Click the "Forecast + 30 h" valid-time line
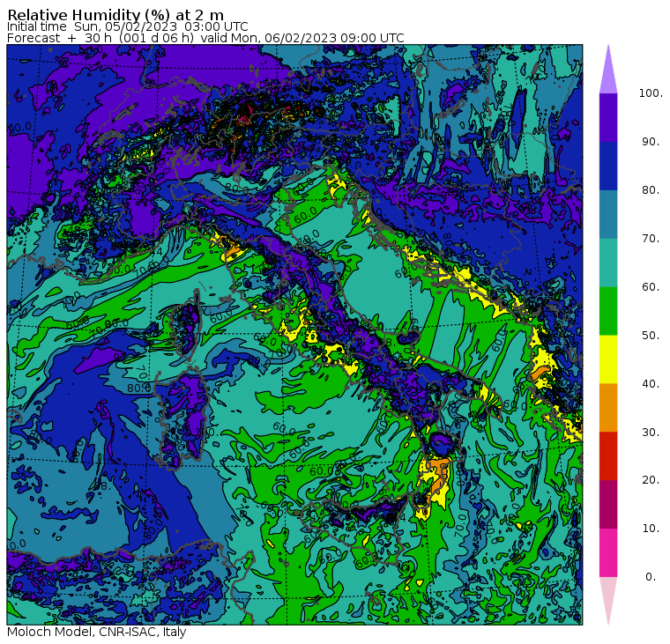 tap(205, 38)
